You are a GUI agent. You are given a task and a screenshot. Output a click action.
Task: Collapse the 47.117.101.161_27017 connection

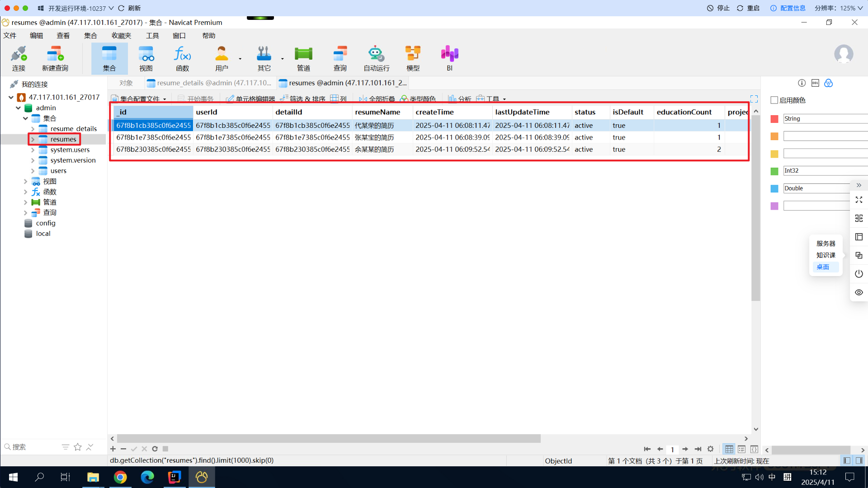pos(11,97)
